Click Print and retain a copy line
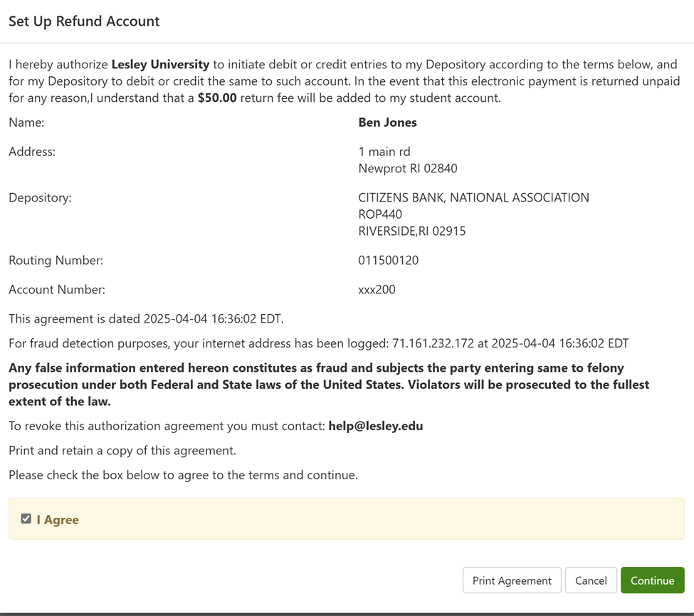Viewport: 694px width, 616px height. (x=122, y=451)
